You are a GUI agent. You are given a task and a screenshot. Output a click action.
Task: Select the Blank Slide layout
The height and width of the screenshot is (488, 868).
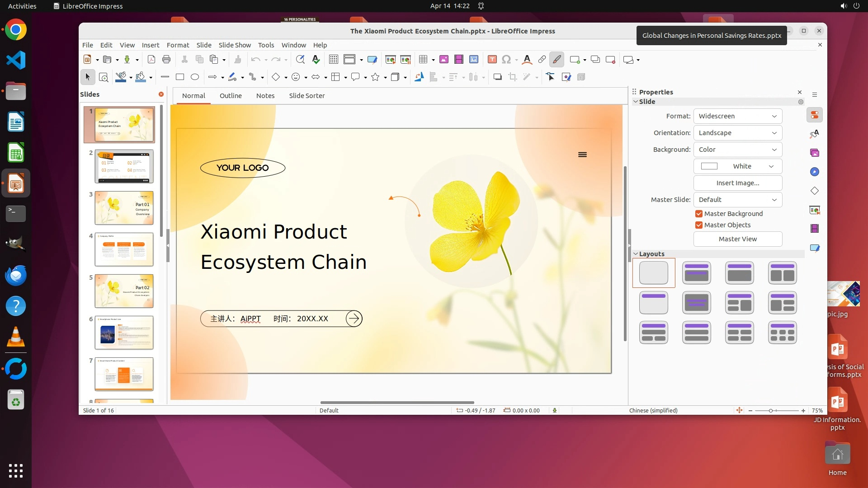click(x=653, y=273)
